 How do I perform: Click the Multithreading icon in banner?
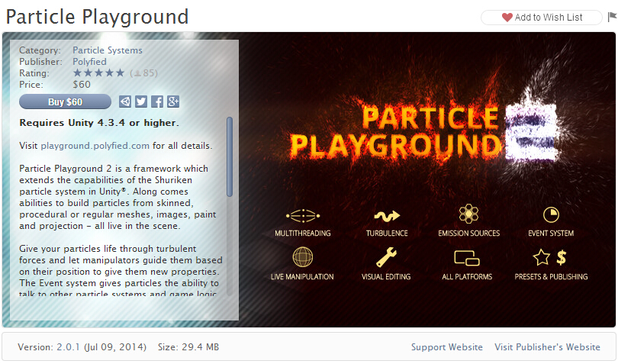tap(303, 216)
